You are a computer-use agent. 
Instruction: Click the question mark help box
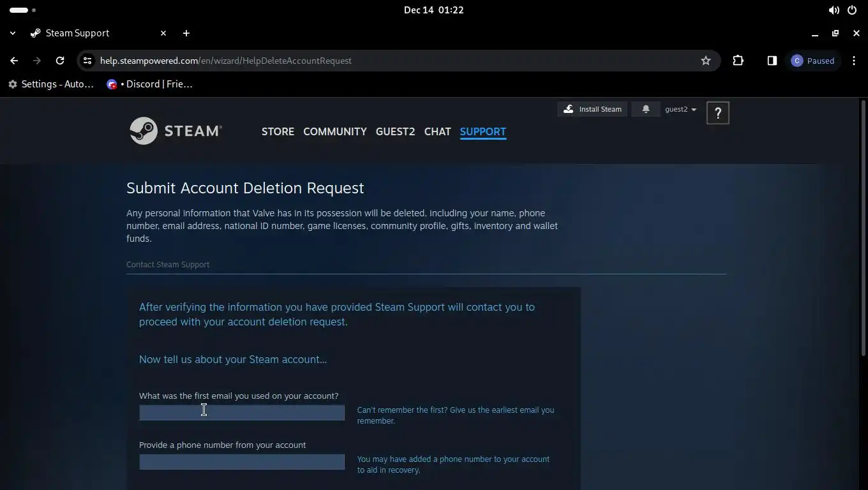[x=718, y=113]
